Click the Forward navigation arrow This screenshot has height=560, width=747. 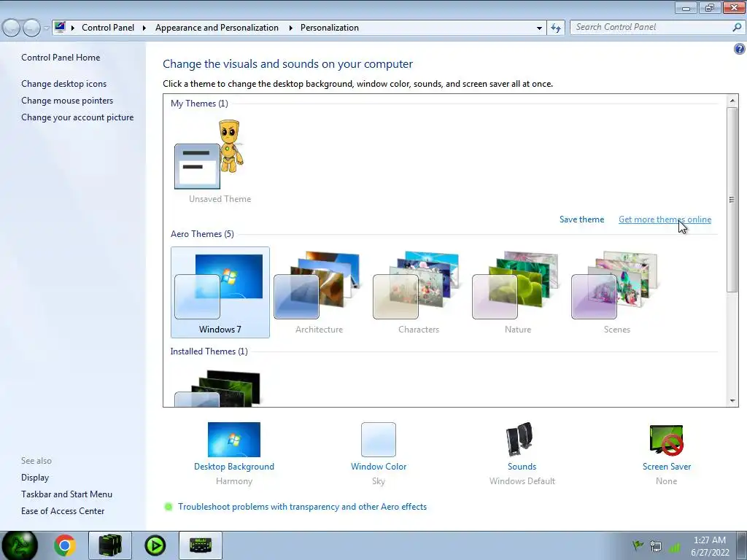31,28
